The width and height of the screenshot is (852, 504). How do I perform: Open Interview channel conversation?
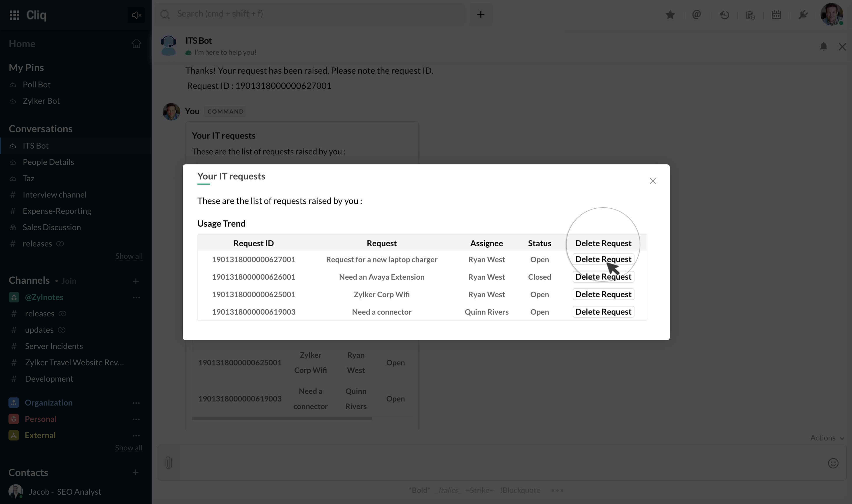point(54,195)
